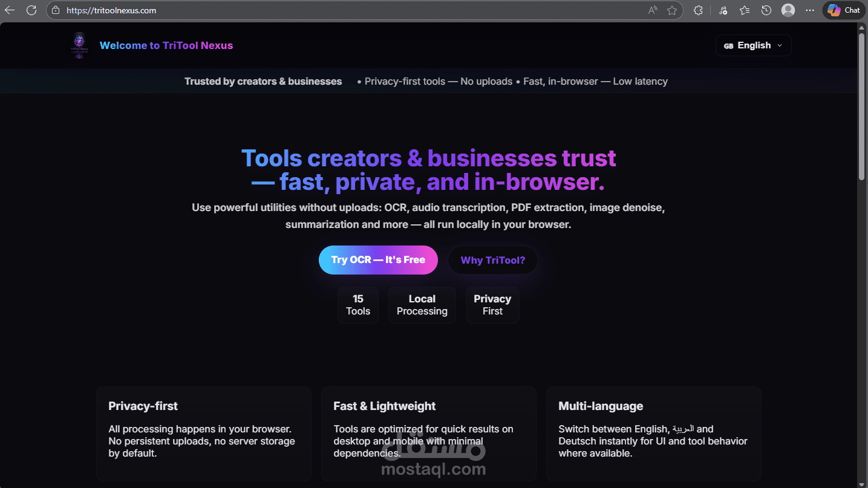Click the 15 Tools stat badge
Viewport: 868px width, 488px height.
358,305
